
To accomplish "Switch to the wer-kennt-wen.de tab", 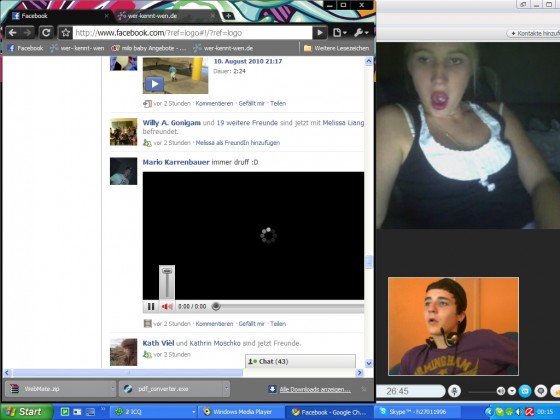I will [163, 16].
